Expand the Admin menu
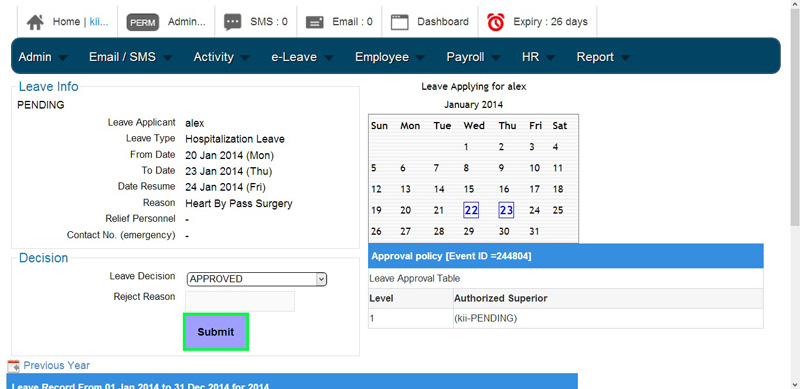The width and height of the screenshot is (800, 389). 42,57
